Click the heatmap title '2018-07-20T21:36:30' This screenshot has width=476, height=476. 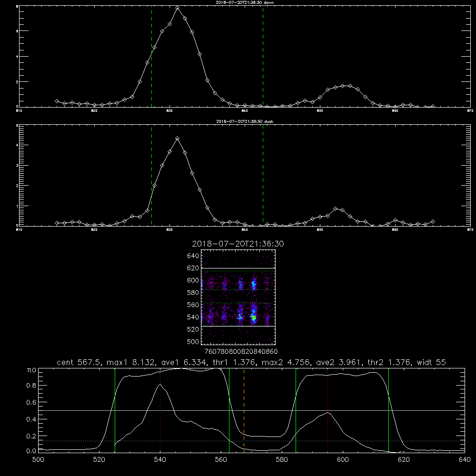[x=238, y=244]
